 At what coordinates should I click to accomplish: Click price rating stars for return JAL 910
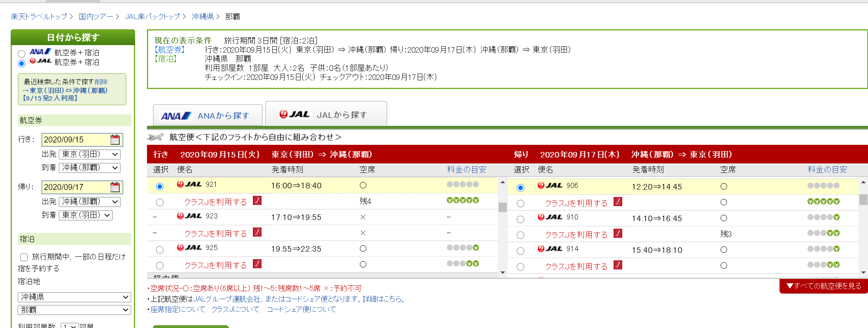point(823,217)
